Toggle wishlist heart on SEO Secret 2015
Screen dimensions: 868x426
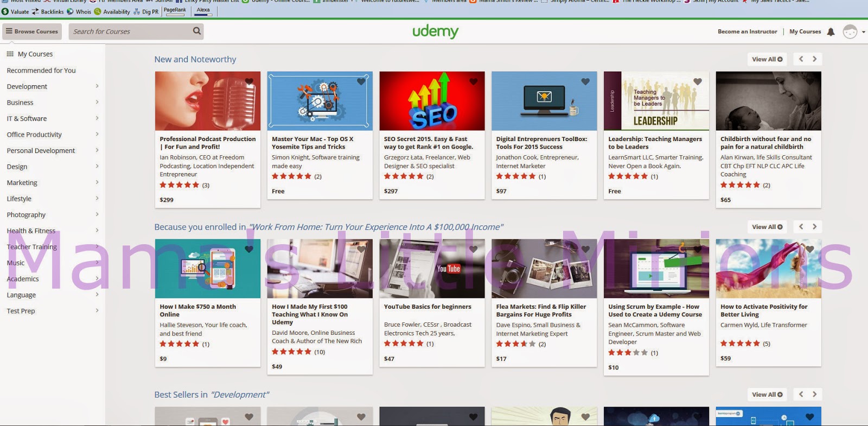474,81
